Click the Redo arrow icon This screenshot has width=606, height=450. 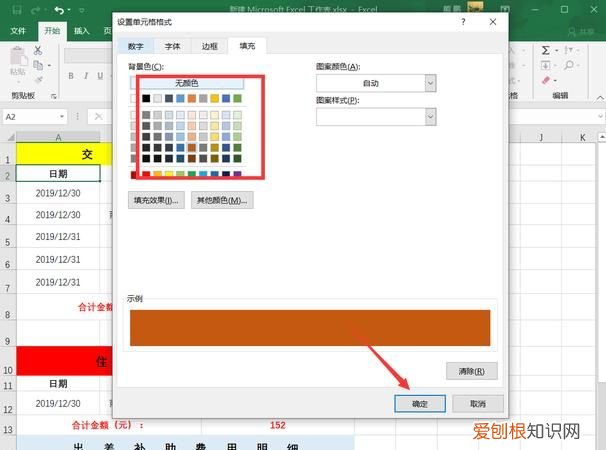pos(36,10)
